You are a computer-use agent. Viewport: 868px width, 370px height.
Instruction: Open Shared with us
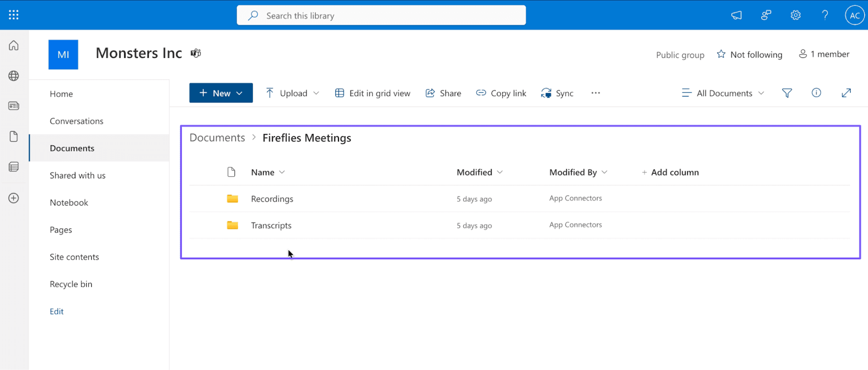[x=78, y=175]
